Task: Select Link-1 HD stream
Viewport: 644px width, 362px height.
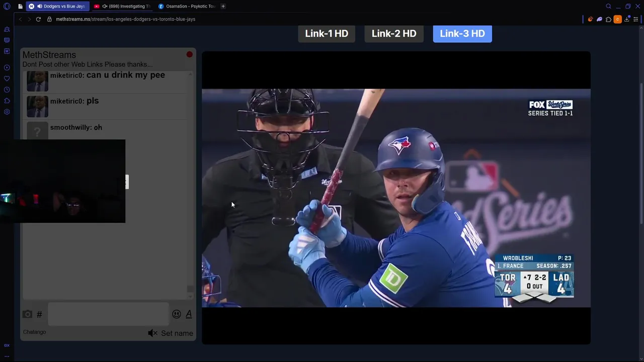Action: coord(327,34)
